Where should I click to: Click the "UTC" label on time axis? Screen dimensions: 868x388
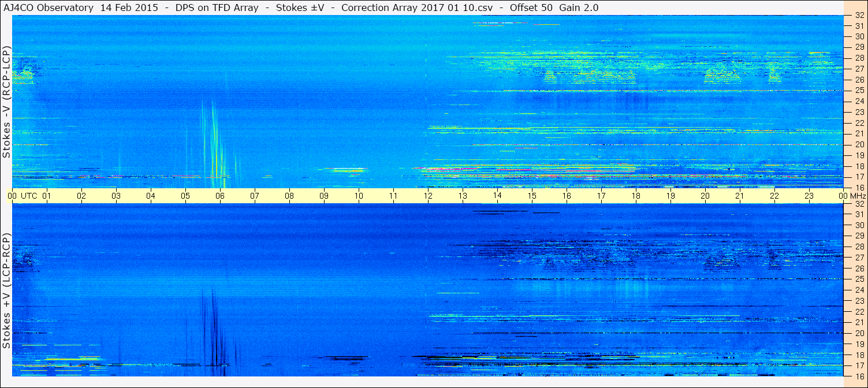tap(29, 196)
